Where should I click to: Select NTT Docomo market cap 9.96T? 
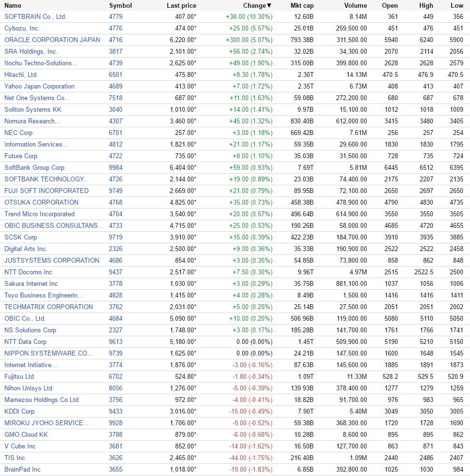coord(306,272)
